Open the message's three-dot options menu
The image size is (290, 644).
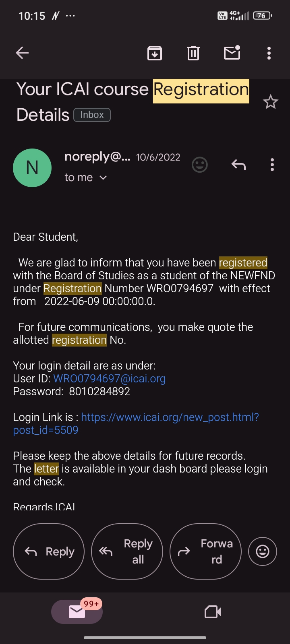272,165
